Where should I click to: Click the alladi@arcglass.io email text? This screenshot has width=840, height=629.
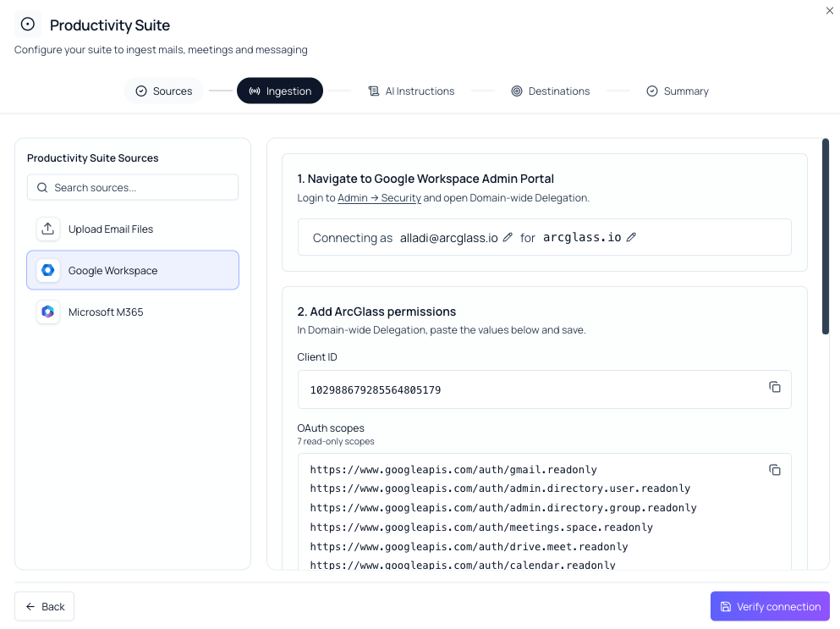point(449,238)
